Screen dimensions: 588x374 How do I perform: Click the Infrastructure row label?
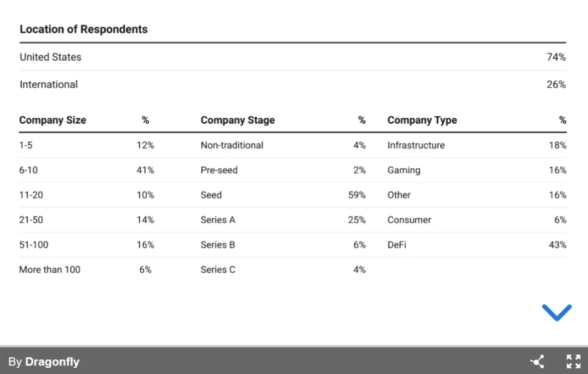(x=416, y=145)
